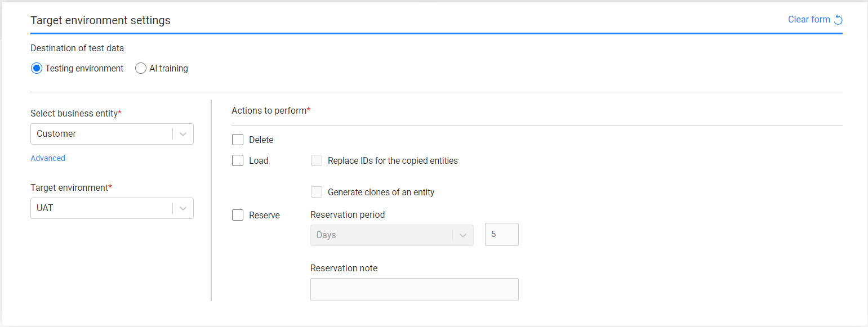
Task: Click the Days dropdown chevron arrow
Action: click(x=463, y=235)
